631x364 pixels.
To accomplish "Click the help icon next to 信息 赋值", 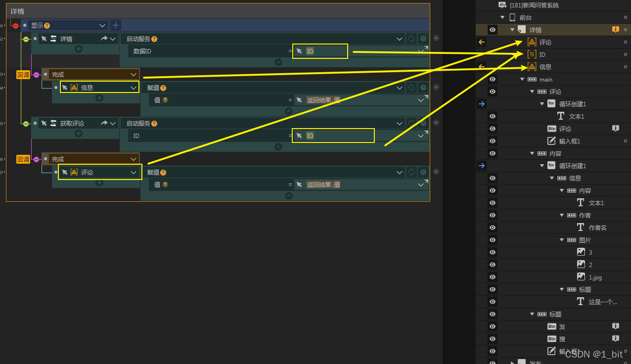I will (163, 88).
